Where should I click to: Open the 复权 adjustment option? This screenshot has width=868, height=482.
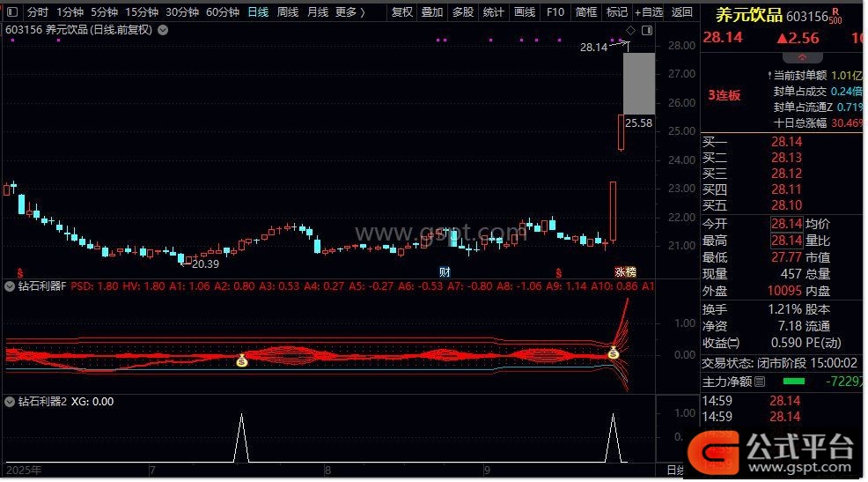pos(402,11)
